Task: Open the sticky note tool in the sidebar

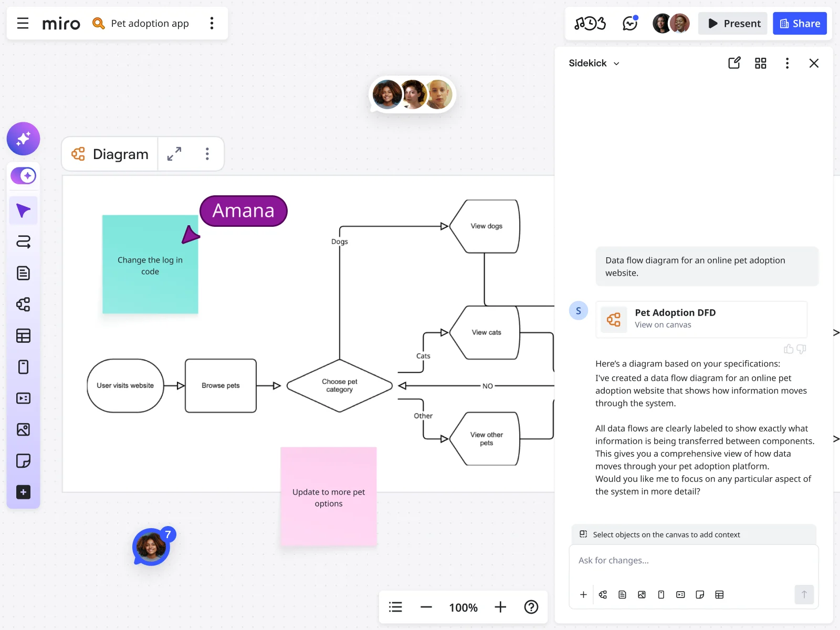Action: pyautogui.click(x=23, y=460)
